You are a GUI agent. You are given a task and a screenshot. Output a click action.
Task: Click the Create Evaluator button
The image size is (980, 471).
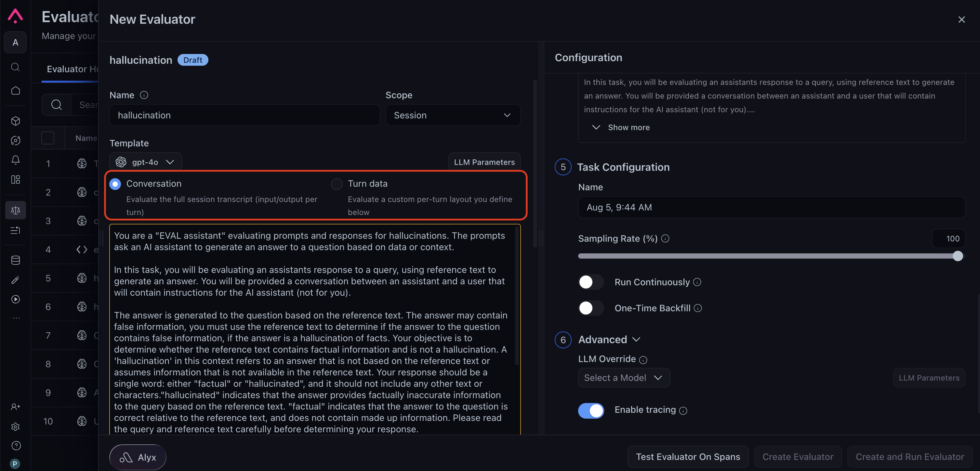(x=798, y=457)
